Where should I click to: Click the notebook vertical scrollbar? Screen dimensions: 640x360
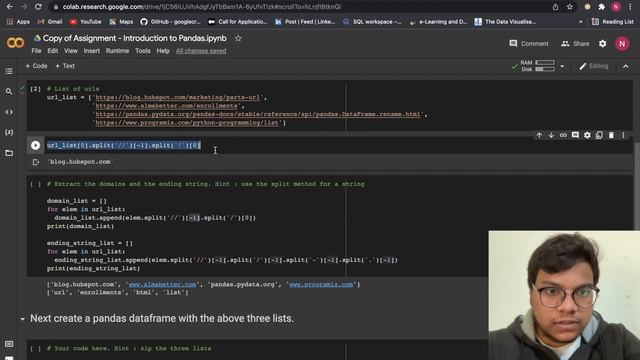[x=637, y=186]
